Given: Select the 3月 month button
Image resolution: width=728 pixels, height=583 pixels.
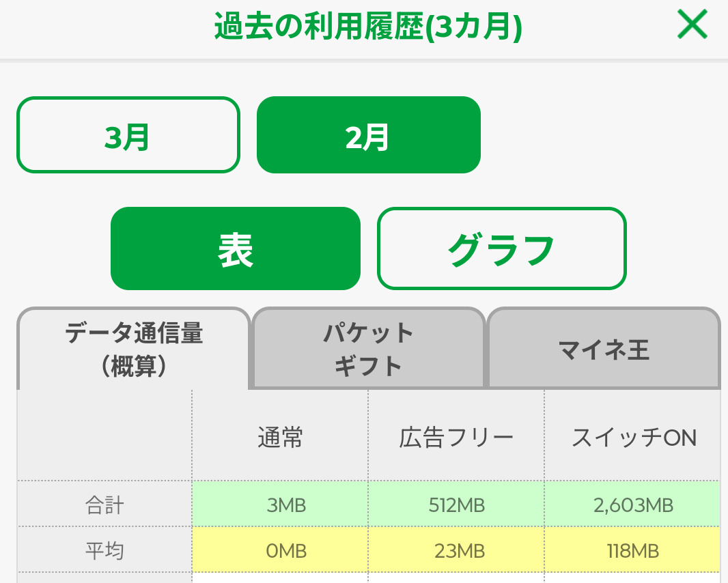Looking at the screenshot, I should [x=128, y=135].
